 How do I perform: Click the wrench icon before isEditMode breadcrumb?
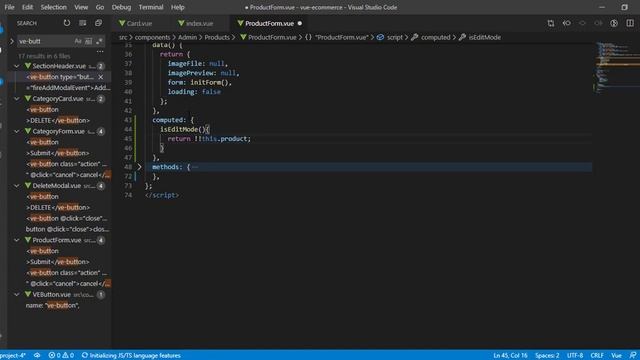tap(462, 37)
